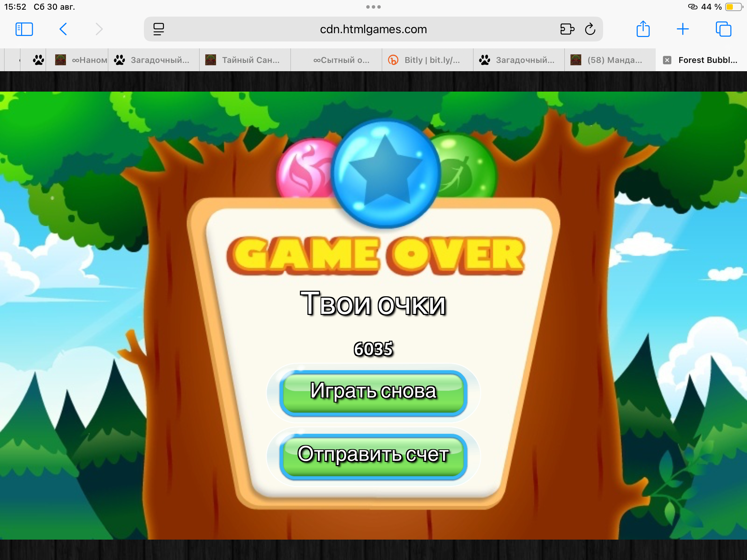The width and height of the screenshot is (747, 560).
Task: Tap the battery indicator
Action: (x=734, y=7)
